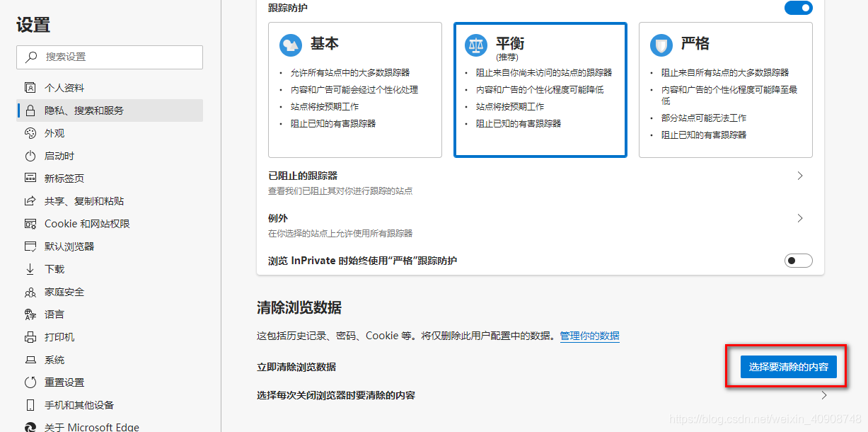Select the 严格 tracking prevention level
The image size is (868, 432).
726,89
